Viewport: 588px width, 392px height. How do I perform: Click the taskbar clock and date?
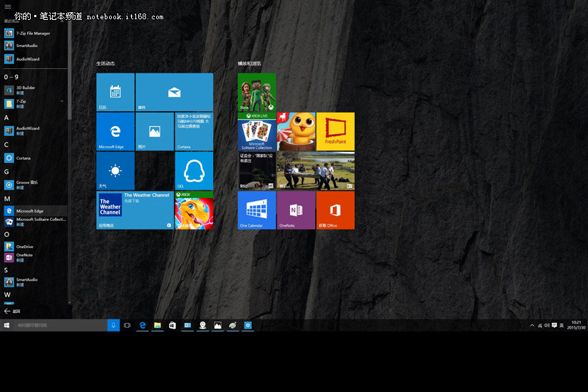[576, 325]
